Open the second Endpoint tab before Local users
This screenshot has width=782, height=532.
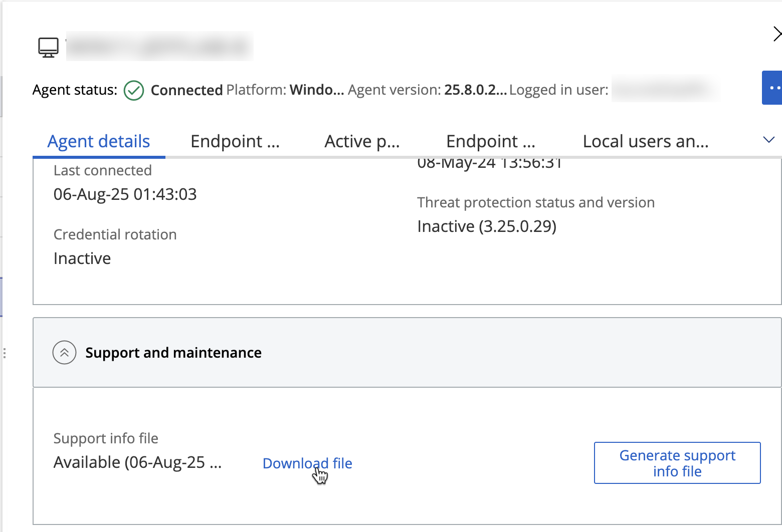pos(491,142)
